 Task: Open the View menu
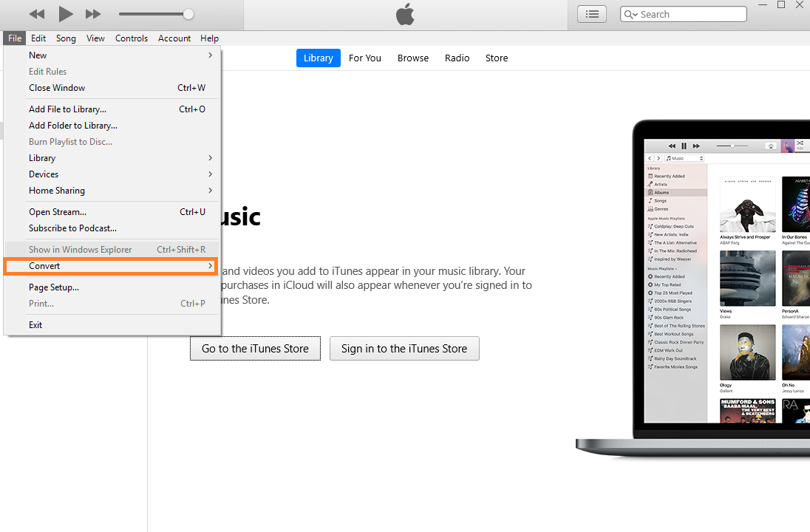[95, 38]
